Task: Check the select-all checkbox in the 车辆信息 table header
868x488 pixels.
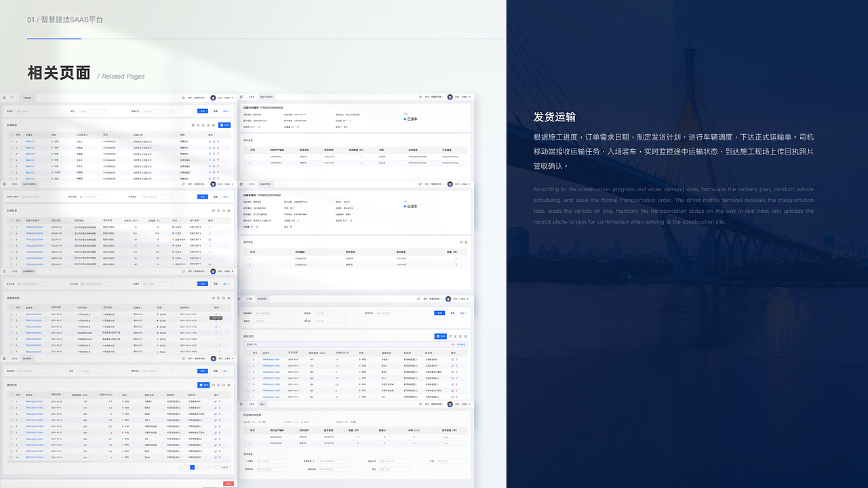Action: pos(11,134)
